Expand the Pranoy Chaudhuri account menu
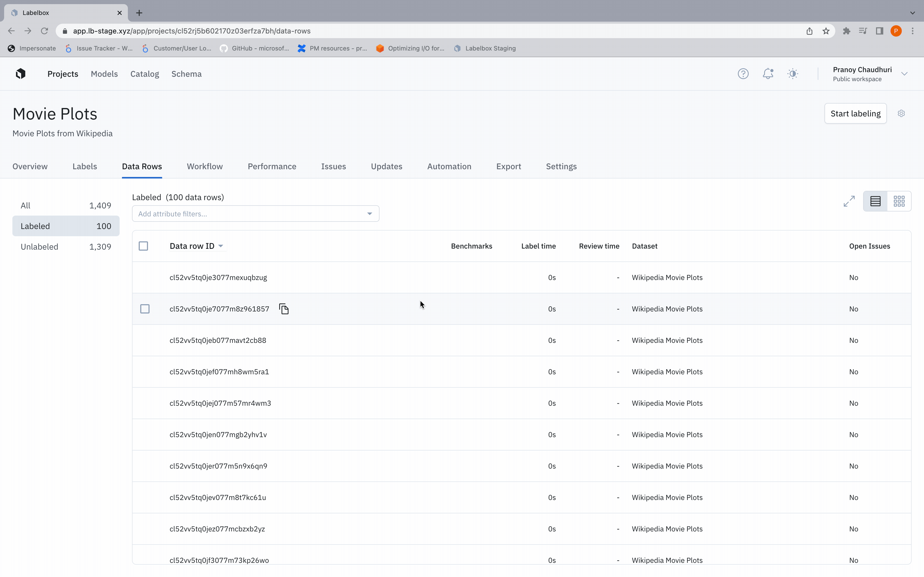This screenshot has width=924, height=577. (x=904, y=74)
